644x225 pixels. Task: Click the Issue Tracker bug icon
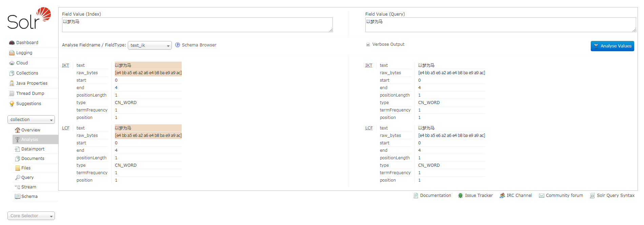(460, 196)
